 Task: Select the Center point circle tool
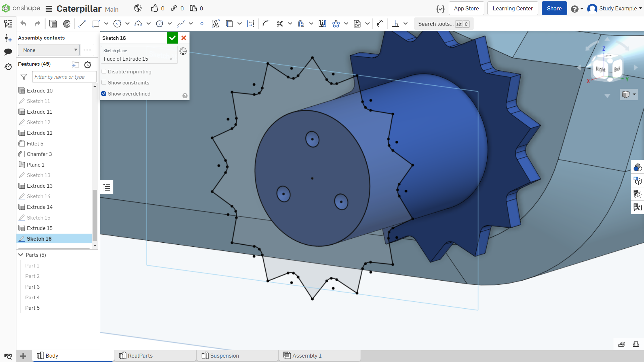[117, 24]
